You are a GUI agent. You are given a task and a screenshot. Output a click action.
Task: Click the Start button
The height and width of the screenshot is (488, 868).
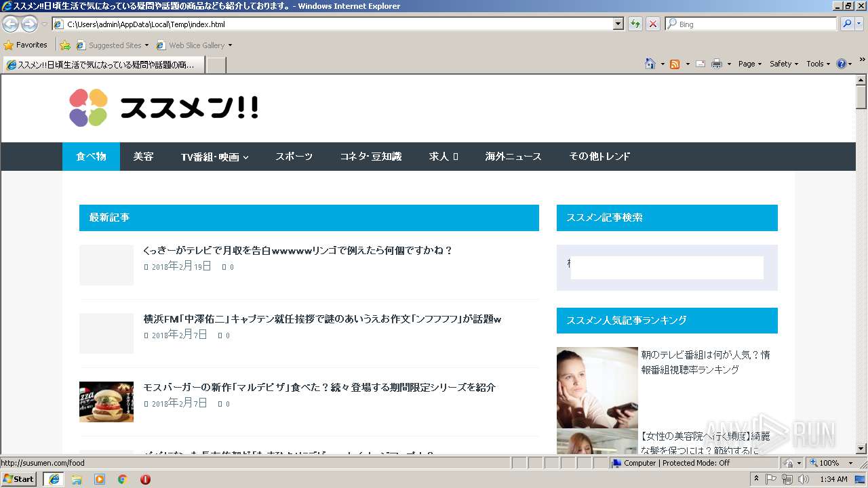pyautogui.click(x=19, y=479)
